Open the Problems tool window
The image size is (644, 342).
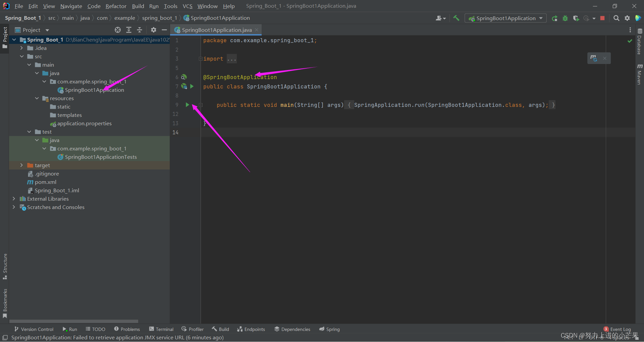pyautogui.click(x=127, y=329)
